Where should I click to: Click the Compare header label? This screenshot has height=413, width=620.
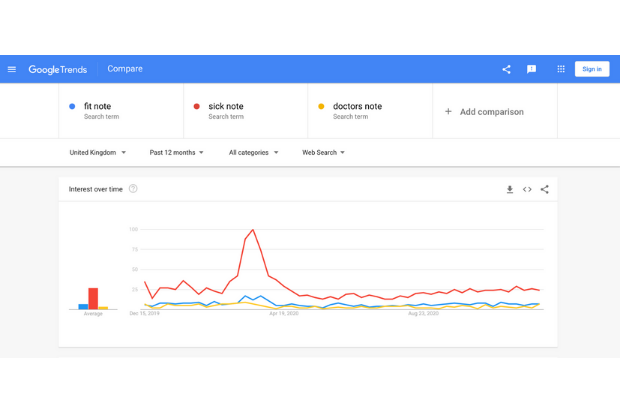click(125, 69)
